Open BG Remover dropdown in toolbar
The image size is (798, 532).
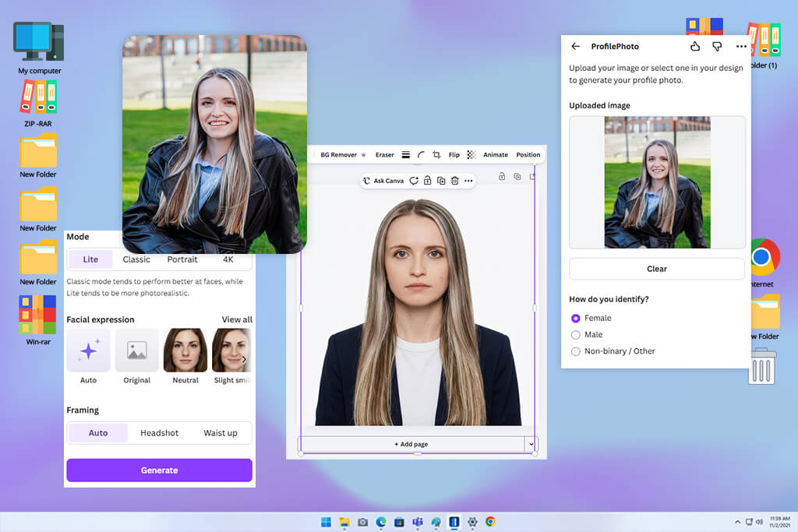[x=343, y=155]
